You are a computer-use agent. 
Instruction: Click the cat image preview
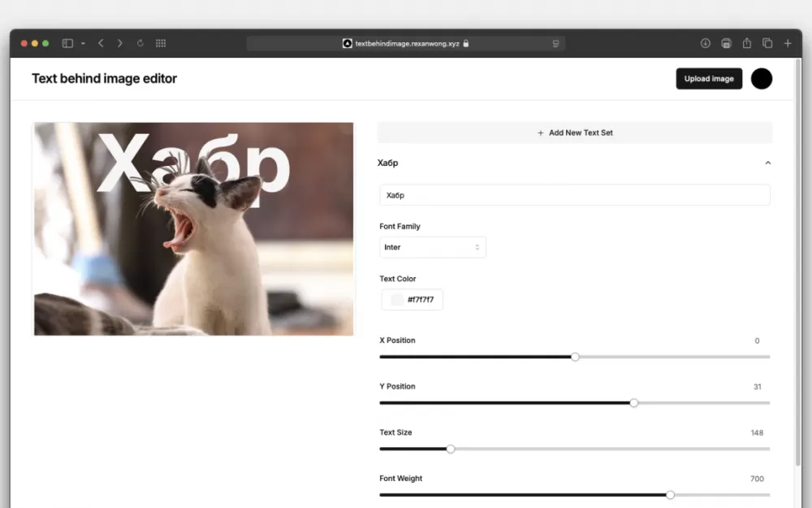point(194,229)
